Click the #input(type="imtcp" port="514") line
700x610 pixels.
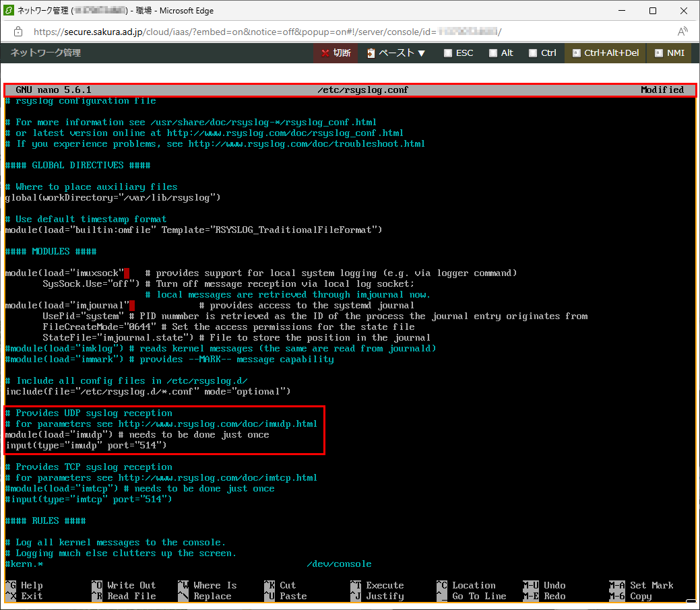pyautogui.click(x=89, y=500)
